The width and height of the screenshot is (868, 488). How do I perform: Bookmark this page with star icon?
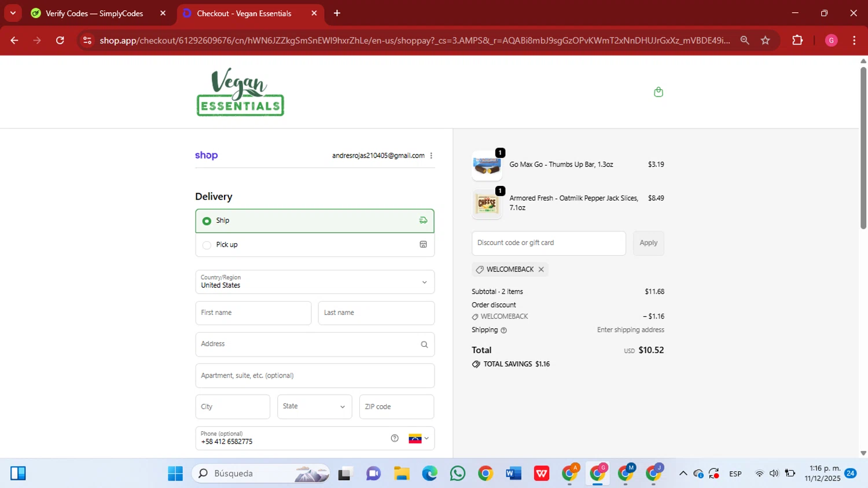coord(766,41)
